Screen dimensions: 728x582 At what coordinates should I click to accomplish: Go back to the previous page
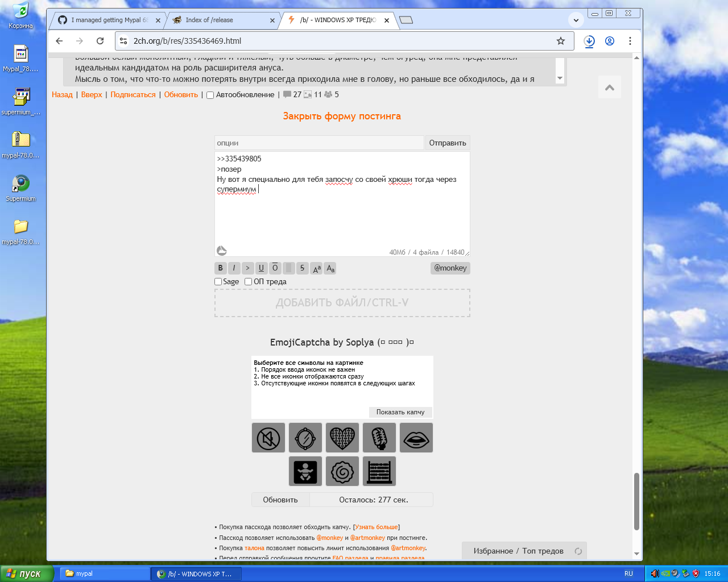[x=59, y=41]
